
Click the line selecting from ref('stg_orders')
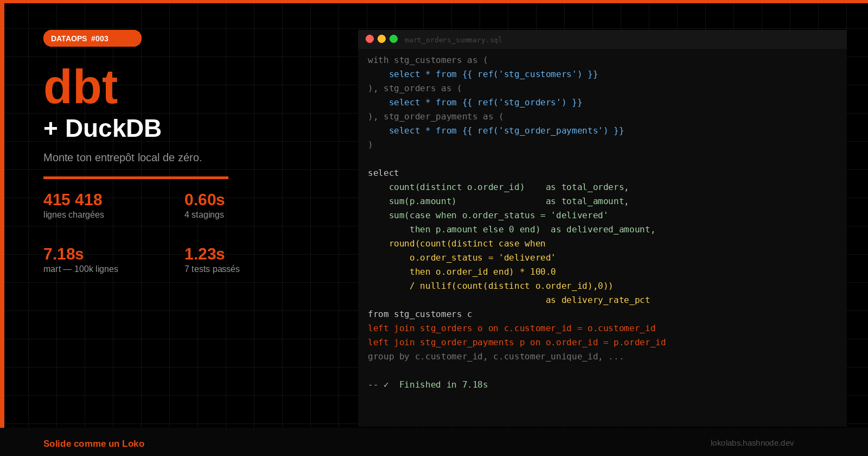pyautogui.click(x=486, y=103)
